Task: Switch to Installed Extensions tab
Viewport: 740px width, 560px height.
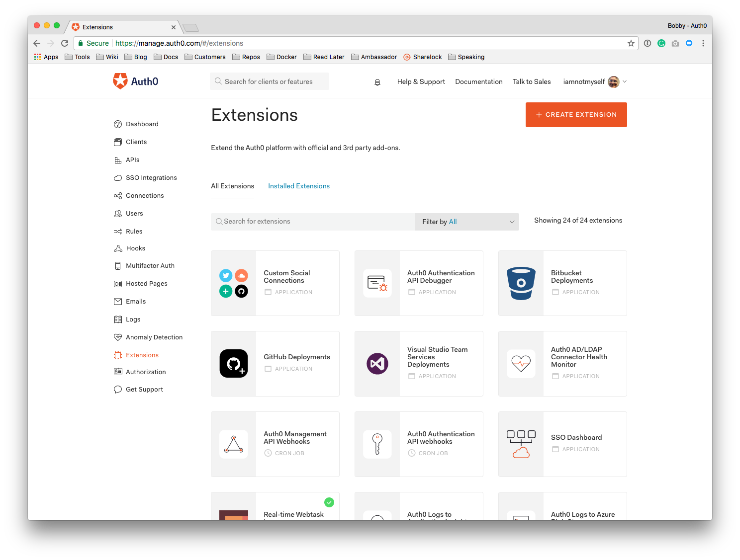Action: (299, 186)
